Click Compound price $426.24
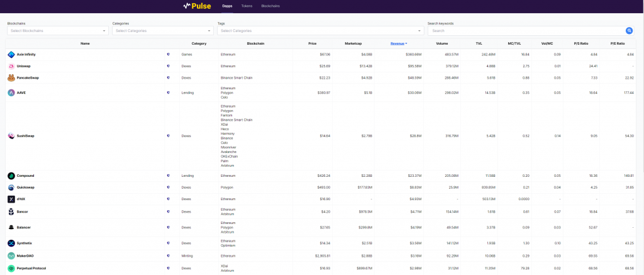 pos(324,176)
